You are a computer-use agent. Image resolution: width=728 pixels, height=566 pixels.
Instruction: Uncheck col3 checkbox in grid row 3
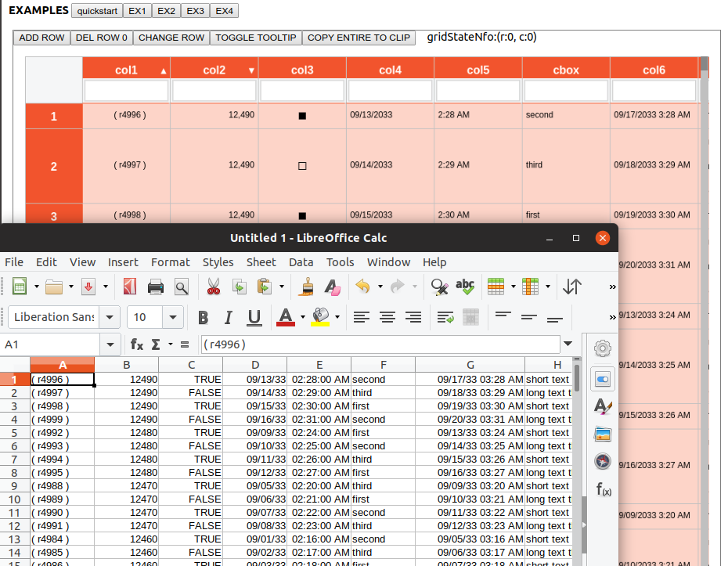(x=302, y=215)
